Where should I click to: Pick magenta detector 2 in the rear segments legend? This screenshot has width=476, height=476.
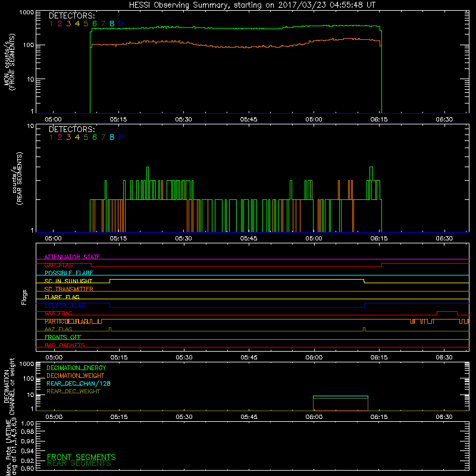[60, 137]
